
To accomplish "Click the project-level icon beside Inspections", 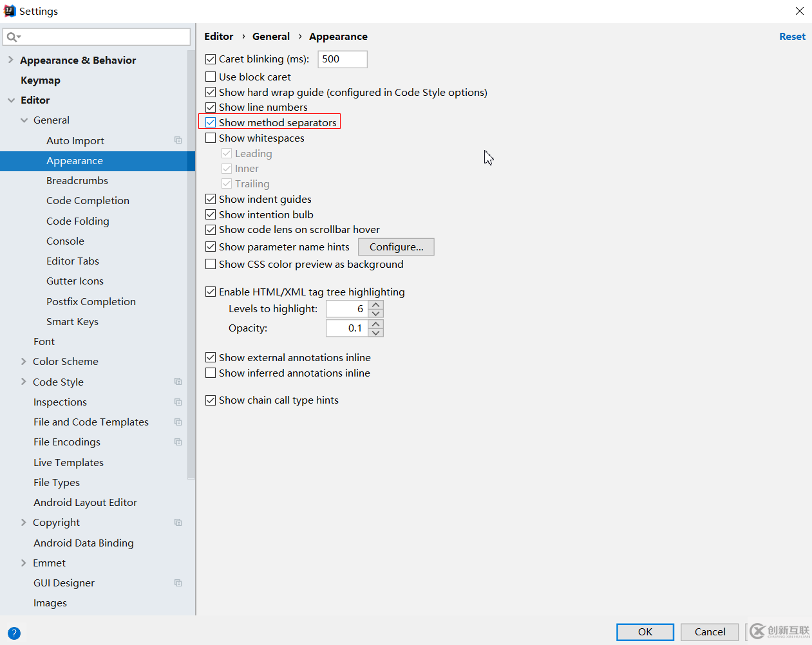I will tap(178, 402).
